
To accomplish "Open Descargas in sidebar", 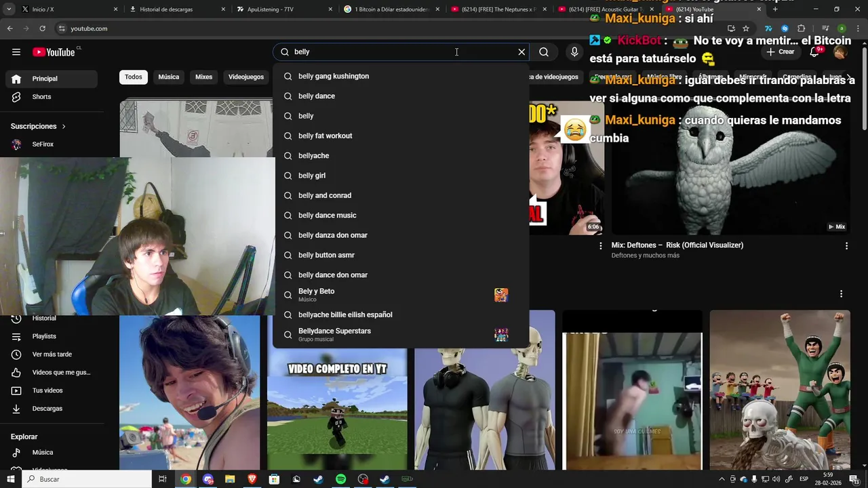I will (x=52, y=409).
